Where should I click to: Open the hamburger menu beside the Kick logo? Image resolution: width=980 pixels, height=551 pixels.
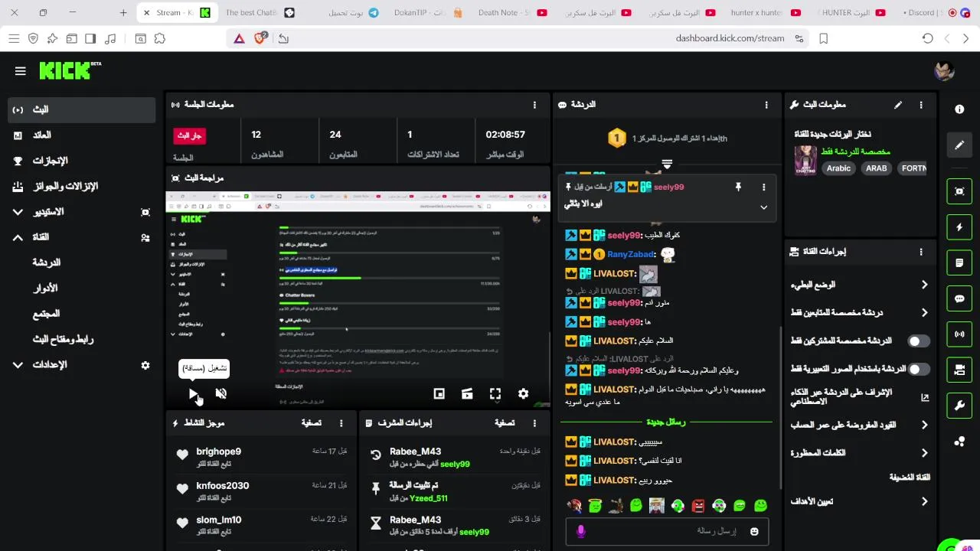click(x=21, y=70)
